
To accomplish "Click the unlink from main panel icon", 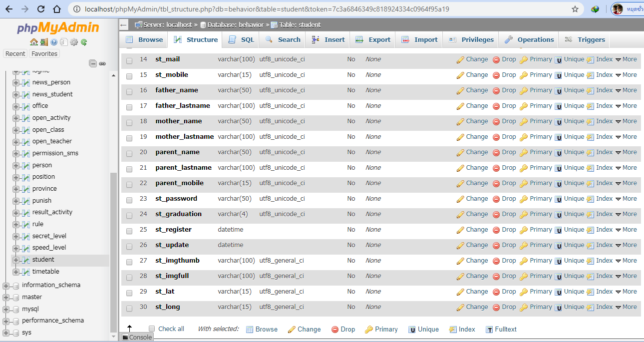I will tap(102, 63).
